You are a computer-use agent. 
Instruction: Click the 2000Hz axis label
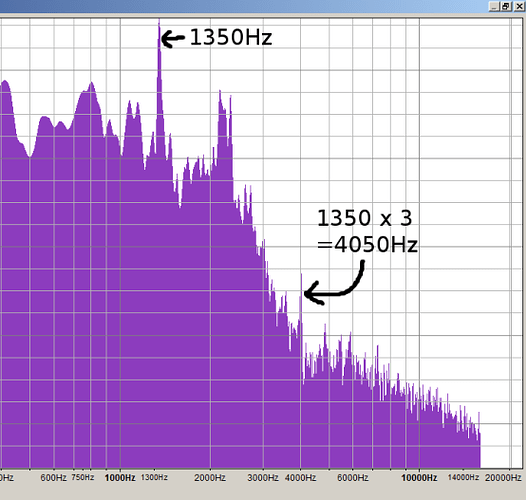pos(210,478)
